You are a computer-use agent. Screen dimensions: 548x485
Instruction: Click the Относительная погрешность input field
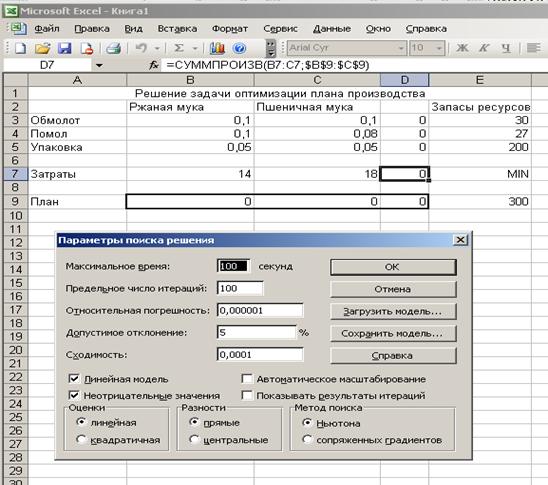point(260,310)
